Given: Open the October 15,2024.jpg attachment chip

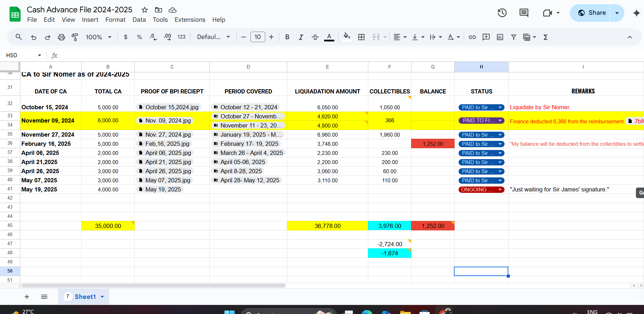Looking at the screenshot, I should [168, 107].
